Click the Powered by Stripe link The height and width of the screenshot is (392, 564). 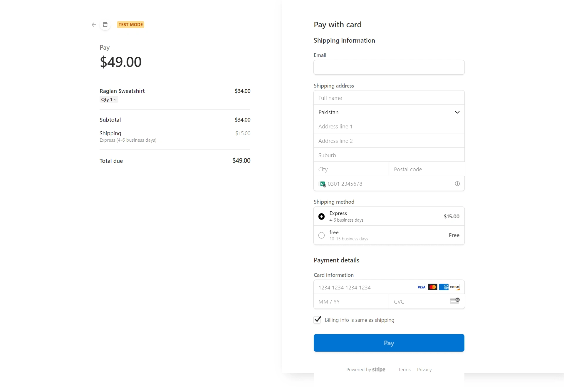[x=366, y=370]
